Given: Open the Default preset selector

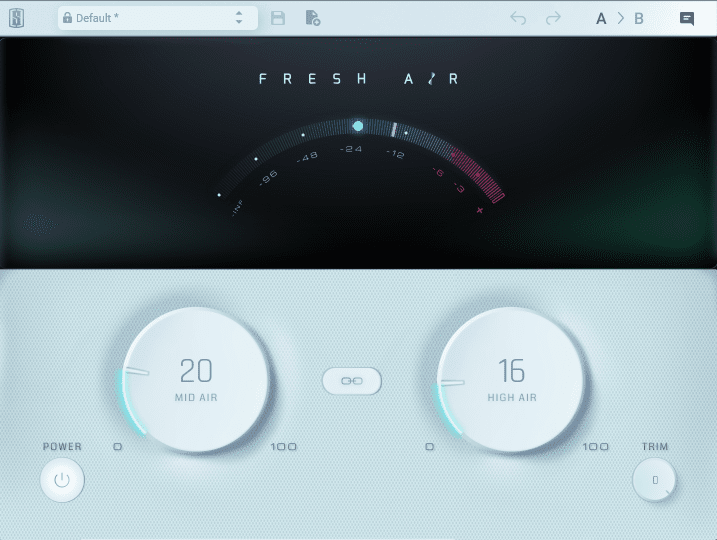Looking at the screenshot, I should point(158,18).
